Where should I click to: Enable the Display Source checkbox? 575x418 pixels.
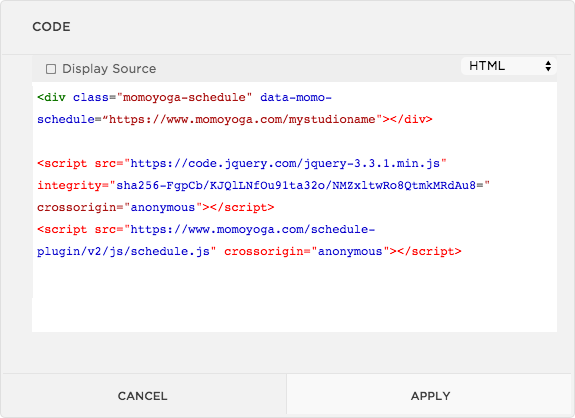(x=51, y=69)
